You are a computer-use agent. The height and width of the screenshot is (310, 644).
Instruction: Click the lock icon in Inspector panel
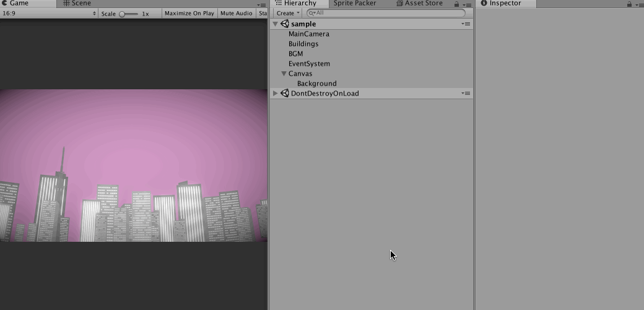click(x=629, y=4)
